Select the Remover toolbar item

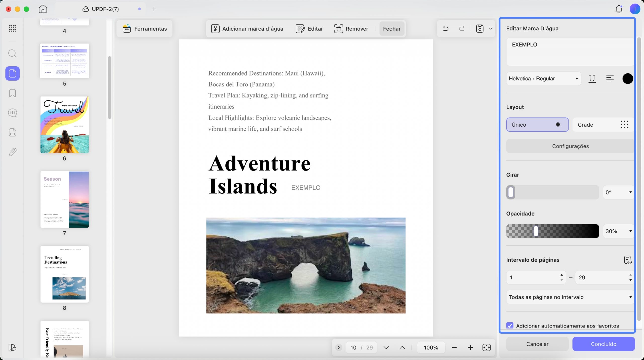coord(351,29)
